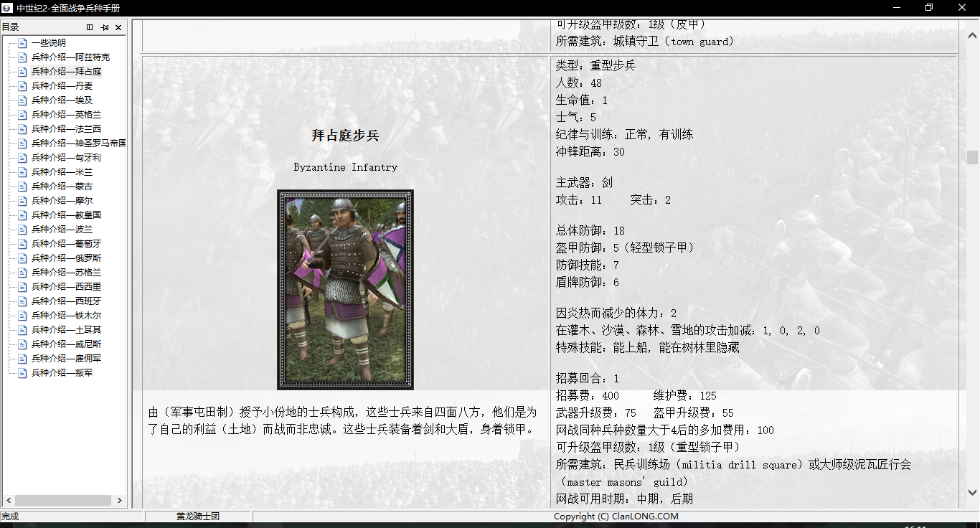980x528 pixels.
Task: Click the 总体防御：18 value
Action: pyautogui.click(x=590, y=231)
